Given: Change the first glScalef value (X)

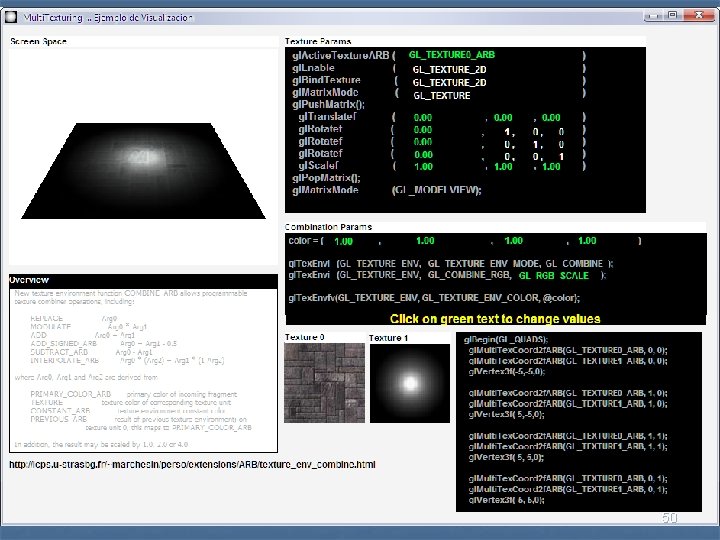Looking at the screenshot, I should 423,167.
